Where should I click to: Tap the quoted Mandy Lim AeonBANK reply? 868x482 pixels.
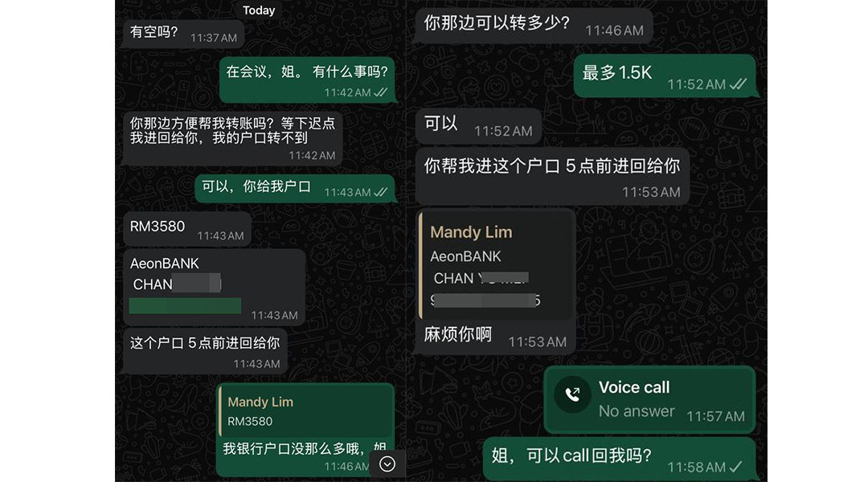[x=496, y=265]
